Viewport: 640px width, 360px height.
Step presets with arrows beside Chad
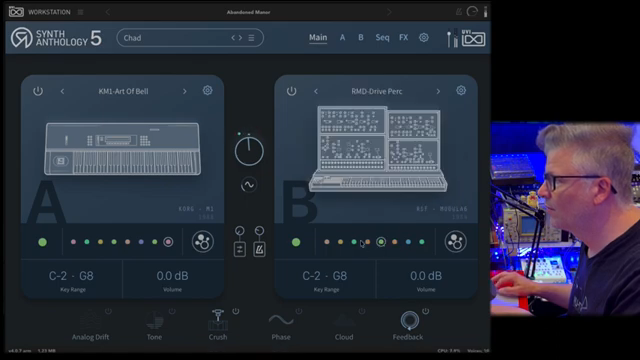[237, 38]
